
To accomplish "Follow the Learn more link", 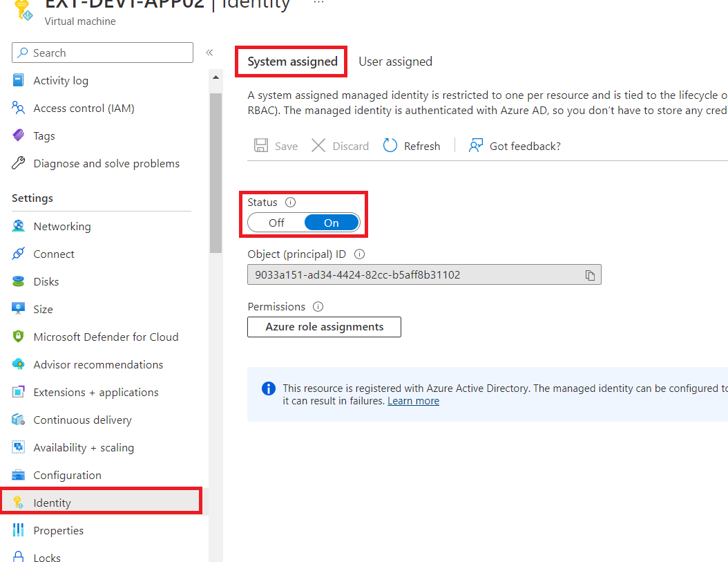I will [413, 401].
